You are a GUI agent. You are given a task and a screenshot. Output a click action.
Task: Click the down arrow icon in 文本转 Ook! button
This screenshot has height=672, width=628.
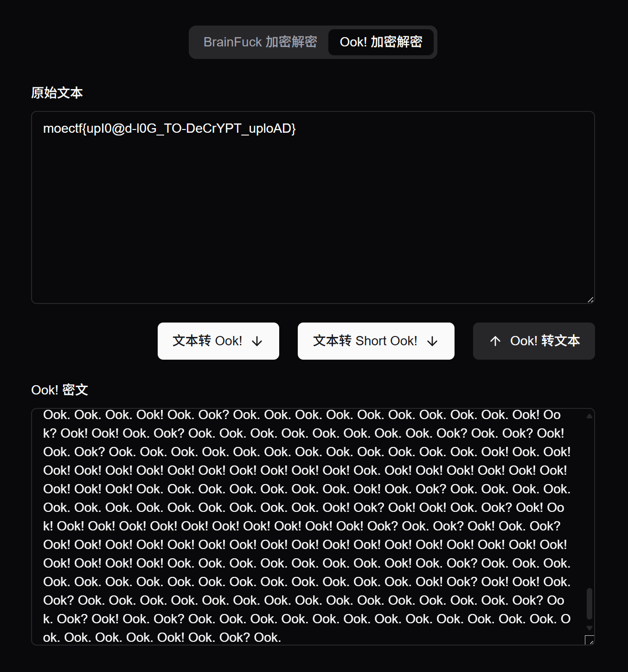pyautogui.click(x=257, y=342)
